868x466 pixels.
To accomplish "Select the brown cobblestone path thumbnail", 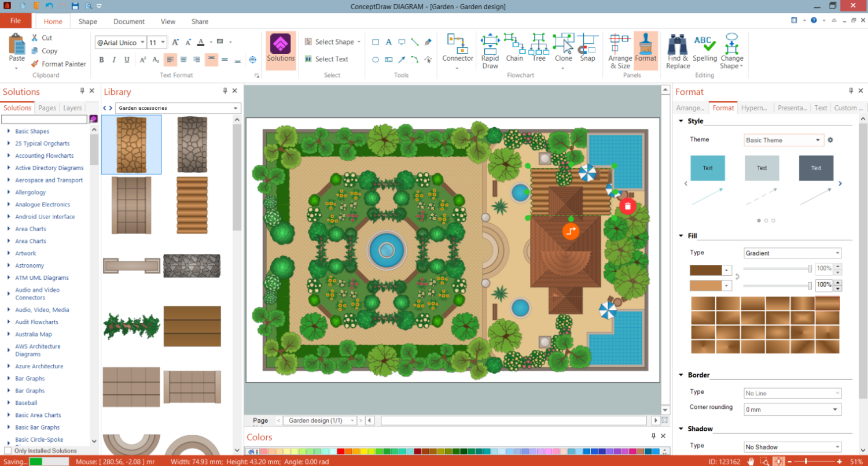I will [x=131, y=145].
